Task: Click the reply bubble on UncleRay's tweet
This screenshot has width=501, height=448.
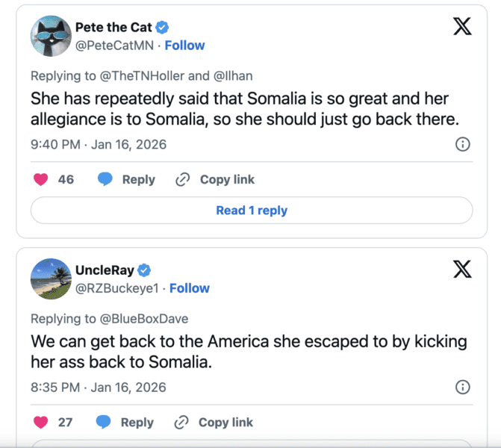Action: pos(105,422)
